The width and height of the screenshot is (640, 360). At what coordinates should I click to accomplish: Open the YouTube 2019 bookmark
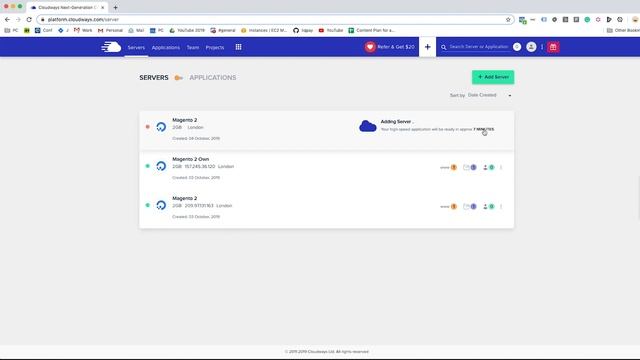[187, 30]
